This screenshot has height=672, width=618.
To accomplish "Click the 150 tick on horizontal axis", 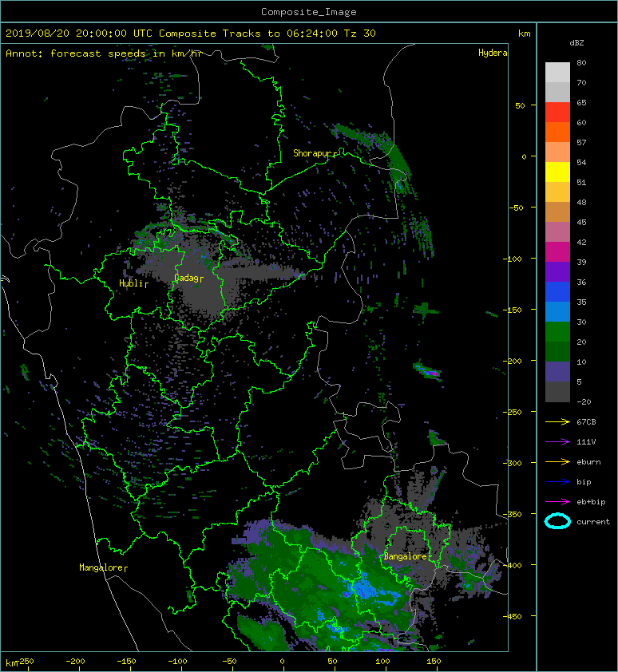I will 434,662.
